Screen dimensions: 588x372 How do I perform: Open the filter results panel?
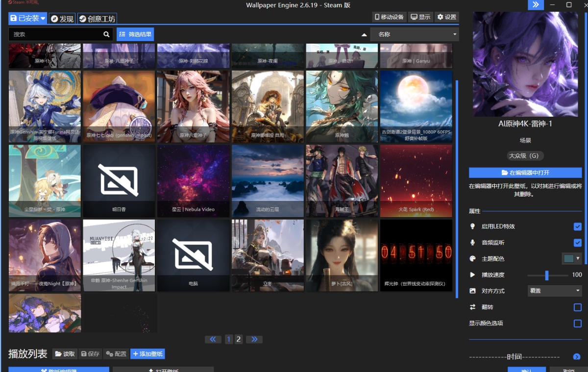click(x=135, y=34)
